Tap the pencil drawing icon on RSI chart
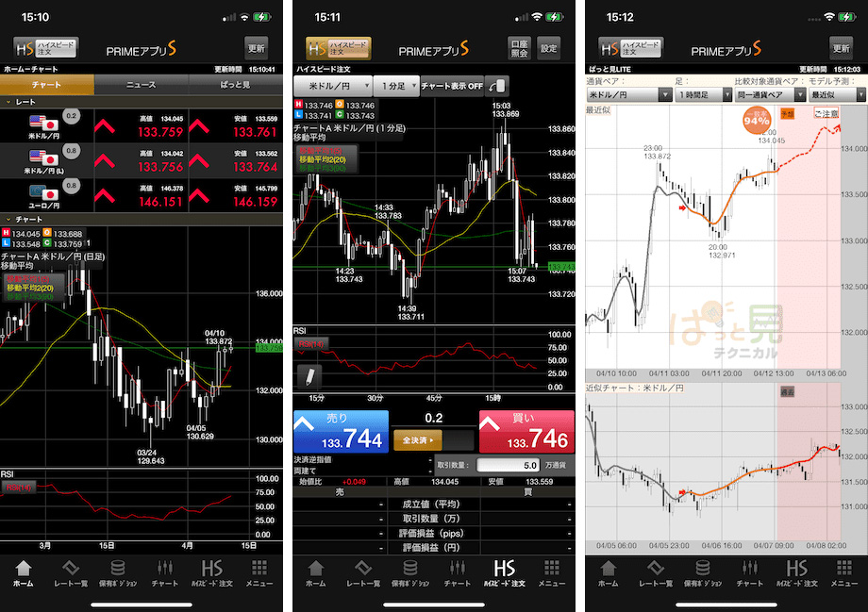The image size is (868, 612). coord(309,375)
